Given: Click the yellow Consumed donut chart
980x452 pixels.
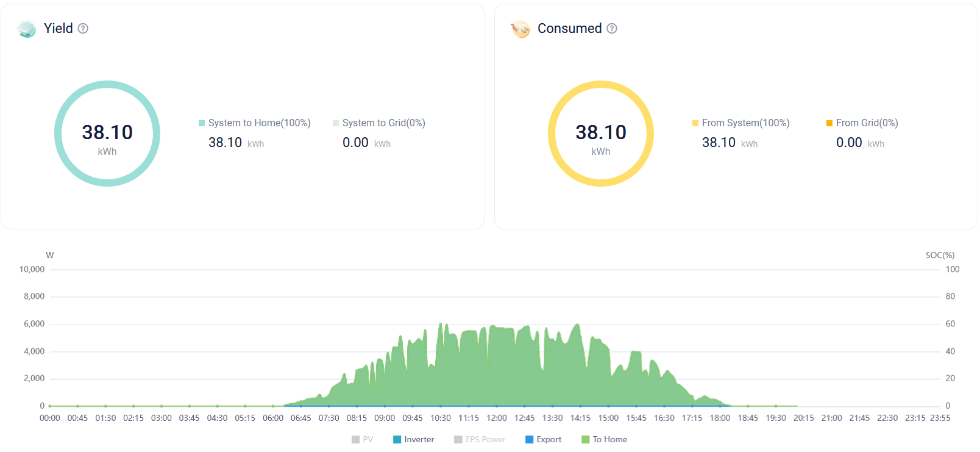Looking at the screenshot, I should coord(601,134).
